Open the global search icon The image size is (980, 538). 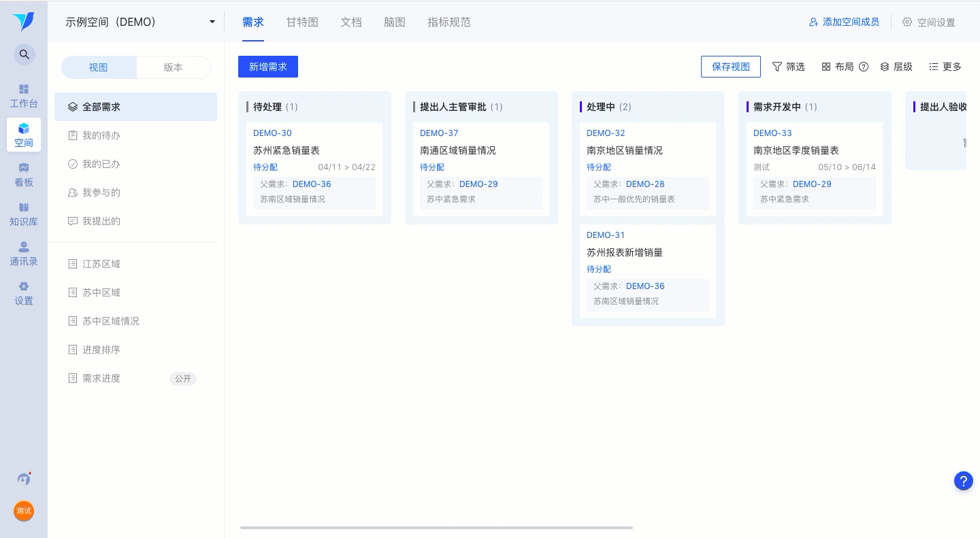pos(24,54)
